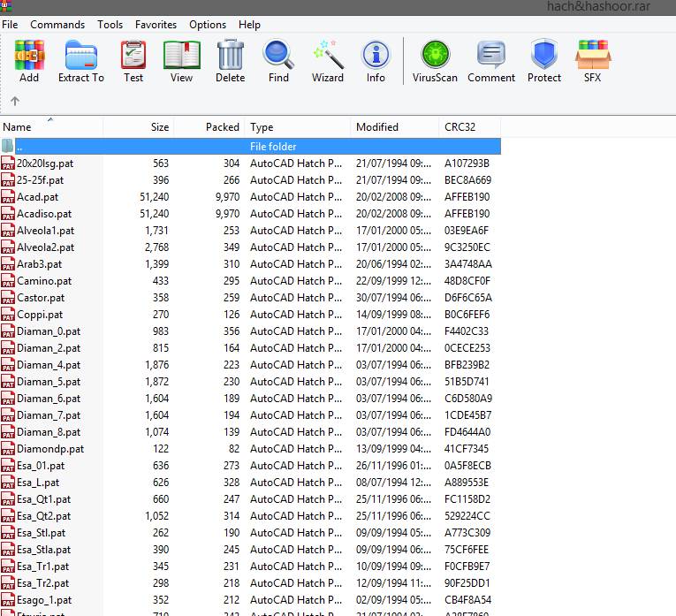
Task: Select file Diaman_4.pat
Action: (49, 365)
